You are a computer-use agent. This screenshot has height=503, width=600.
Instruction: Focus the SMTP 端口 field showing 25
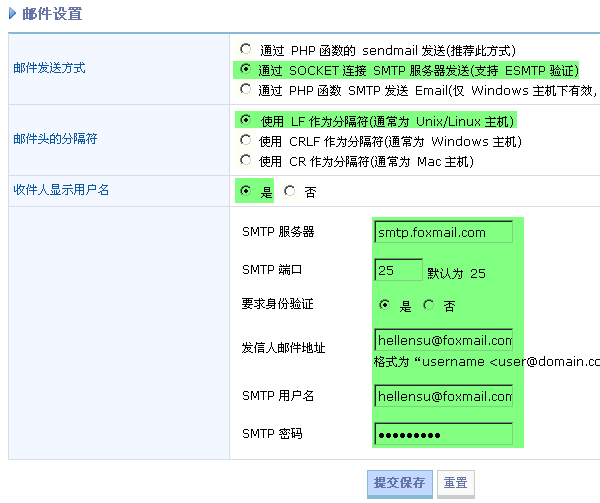[398, 270]
